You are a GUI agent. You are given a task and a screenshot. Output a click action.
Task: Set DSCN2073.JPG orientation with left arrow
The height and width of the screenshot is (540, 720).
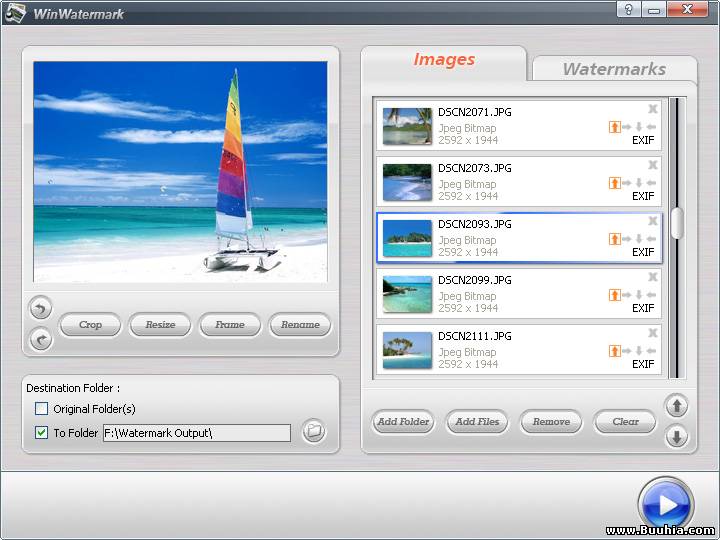coord(651,183)
